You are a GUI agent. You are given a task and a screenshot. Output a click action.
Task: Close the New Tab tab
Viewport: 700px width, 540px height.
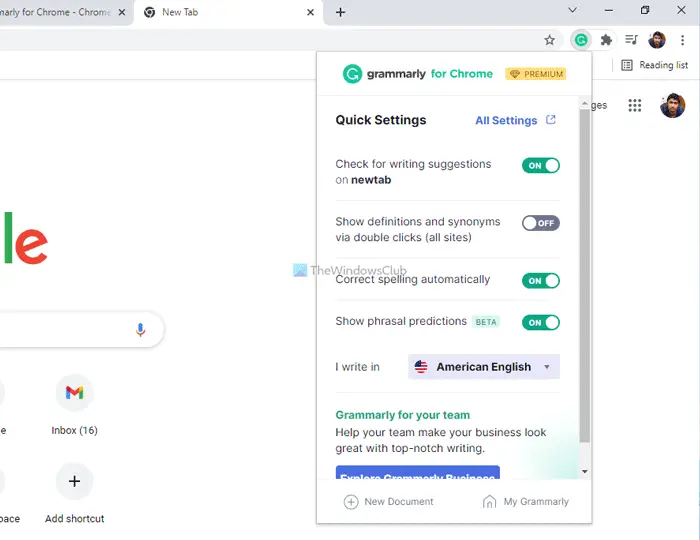[x=310, y=12]
